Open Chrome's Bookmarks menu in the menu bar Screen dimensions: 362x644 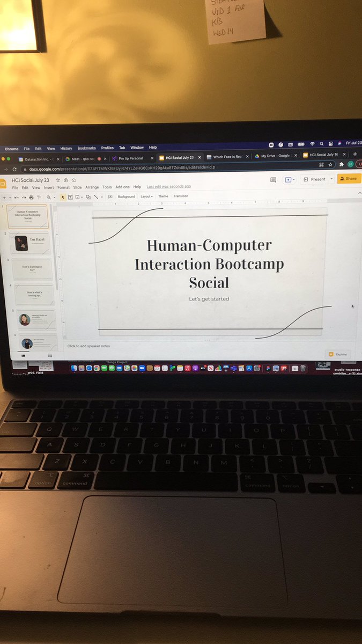click(86, 148)
